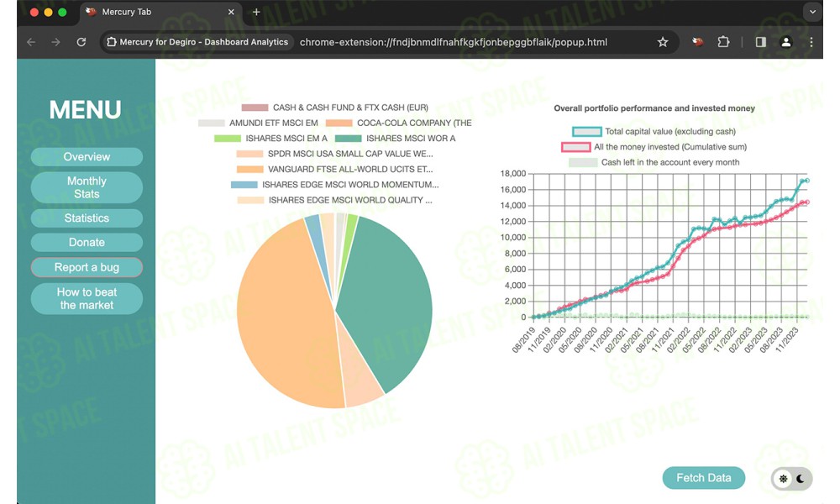Open the Overview menu item
Screen dimensions: 840x504
pyautogui.click(x=87, y=157)
